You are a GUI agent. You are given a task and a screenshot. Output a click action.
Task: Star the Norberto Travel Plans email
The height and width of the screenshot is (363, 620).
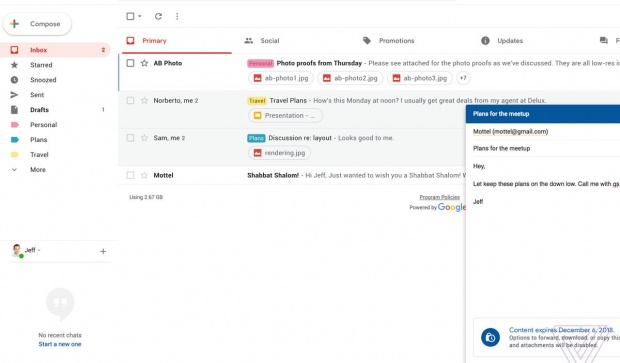pos(144,100)
